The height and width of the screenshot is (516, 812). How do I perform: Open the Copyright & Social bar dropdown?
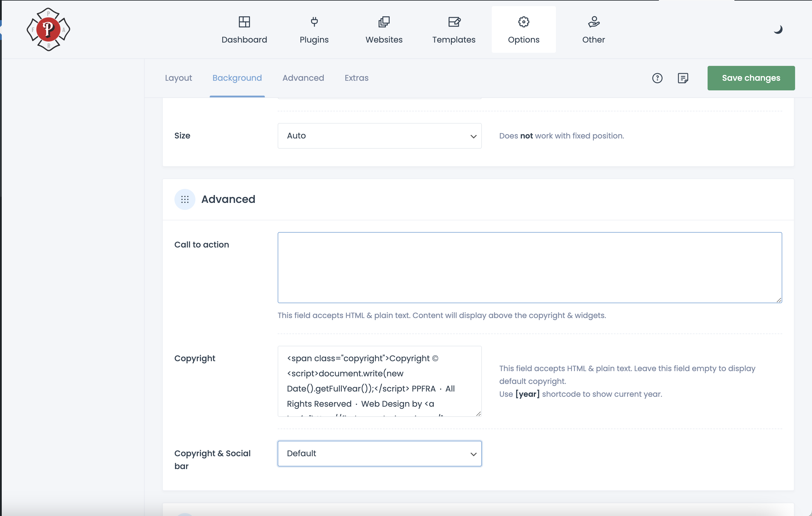coord(379,453)
